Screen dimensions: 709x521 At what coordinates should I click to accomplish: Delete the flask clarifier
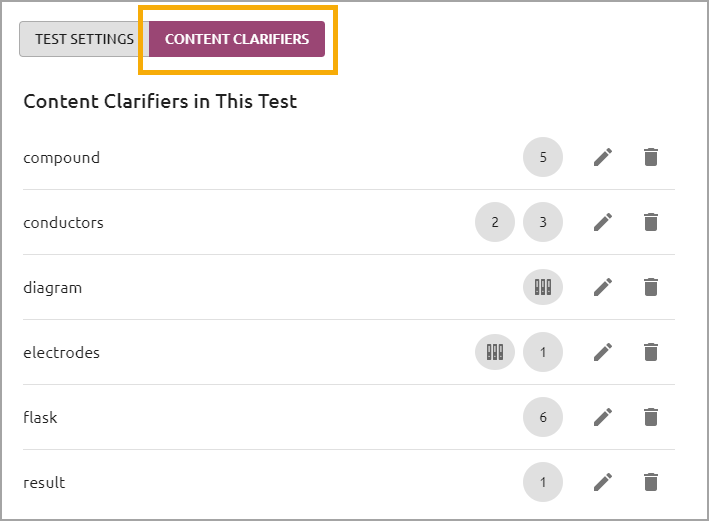651,417
